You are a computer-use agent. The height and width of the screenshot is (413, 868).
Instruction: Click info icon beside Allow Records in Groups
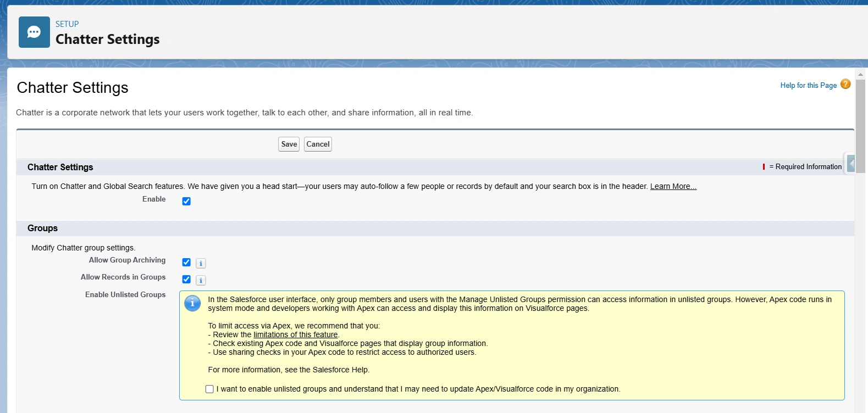(201, 281)
